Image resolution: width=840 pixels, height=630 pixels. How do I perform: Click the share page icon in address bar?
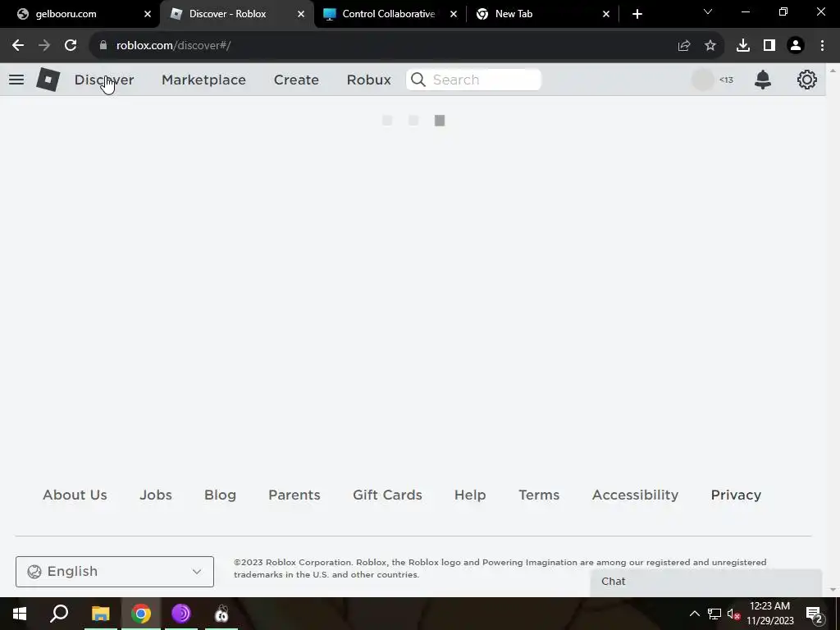[x=683, y=46]
